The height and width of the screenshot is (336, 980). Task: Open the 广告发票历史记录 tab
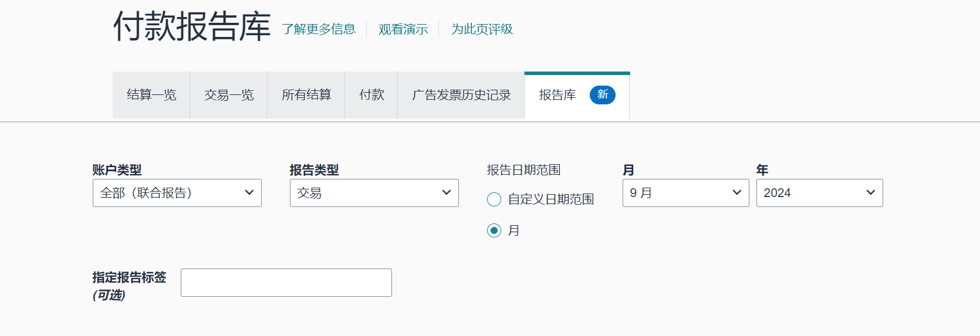point(461,95)
